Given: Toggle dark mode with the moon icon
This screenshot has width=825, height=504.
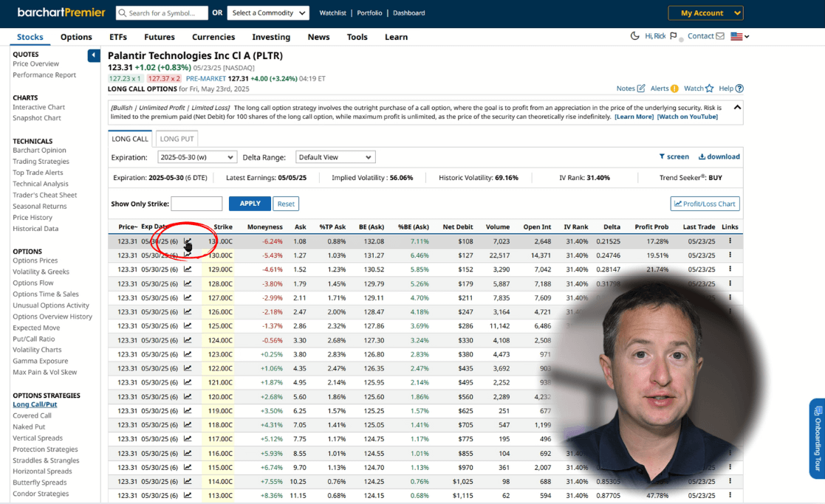Looking at the screenshot, I should click(x=634, y=36).
